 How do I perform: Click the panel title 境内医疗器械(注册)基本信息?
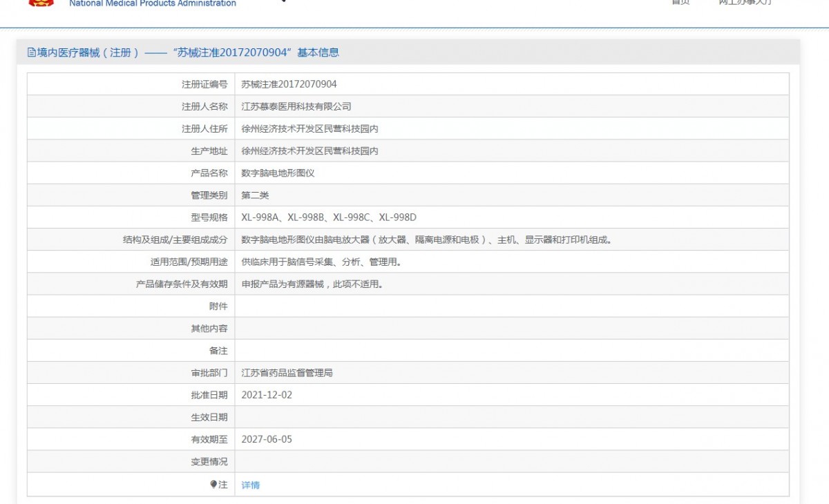(183, 52)
